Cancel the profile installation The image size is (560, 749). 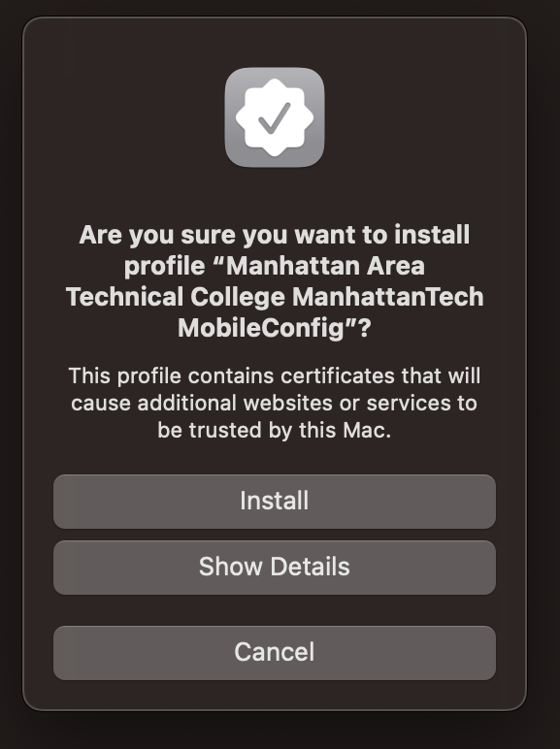[x=275, y=653]
